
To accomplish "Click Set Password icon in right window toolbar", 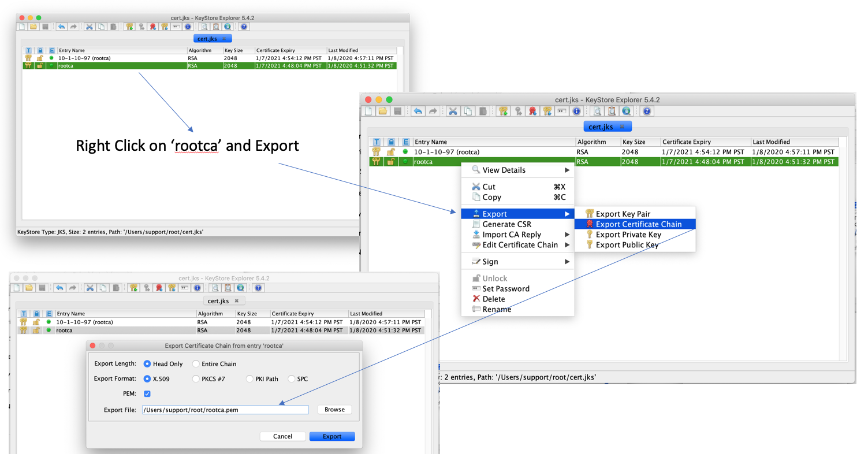I will [x=562, y=111].
